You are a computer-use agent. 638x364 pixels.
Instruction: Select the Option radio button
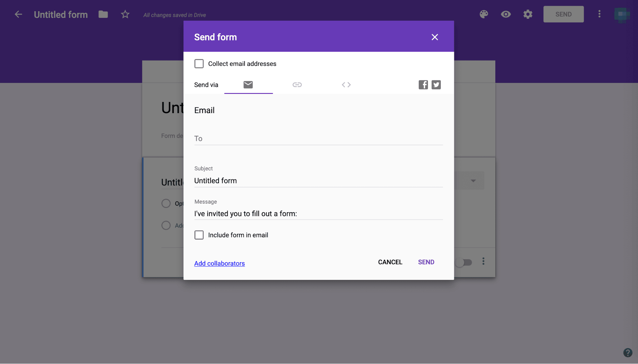coord(166,203)
